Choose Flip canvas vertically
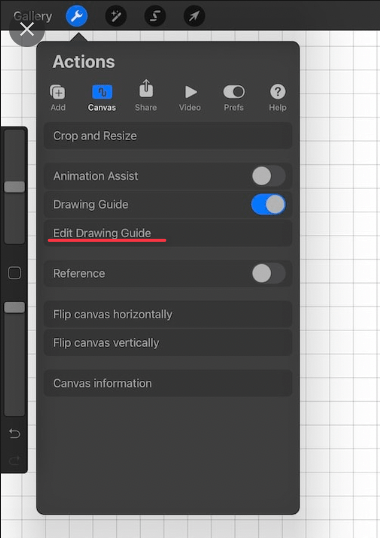380x538 pixels. [168, 343]
